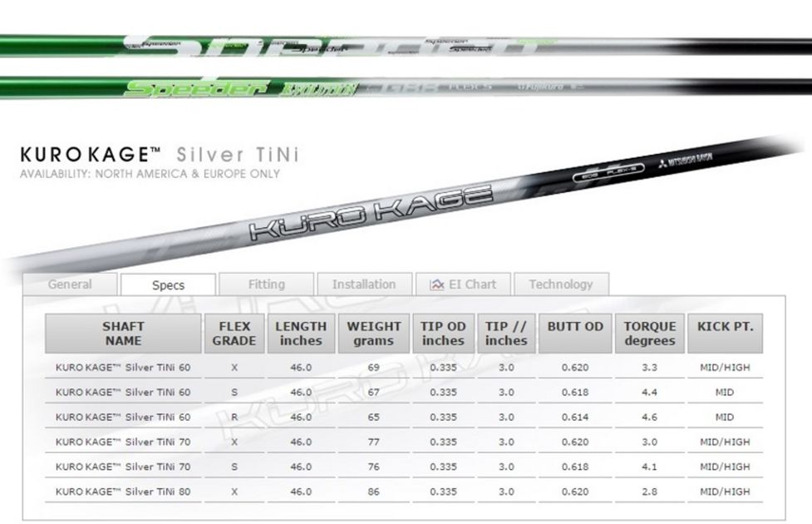Click the weight value 77
Image resolution: width=812 pixels, height=524 pixels.
(x=374, y=442)
